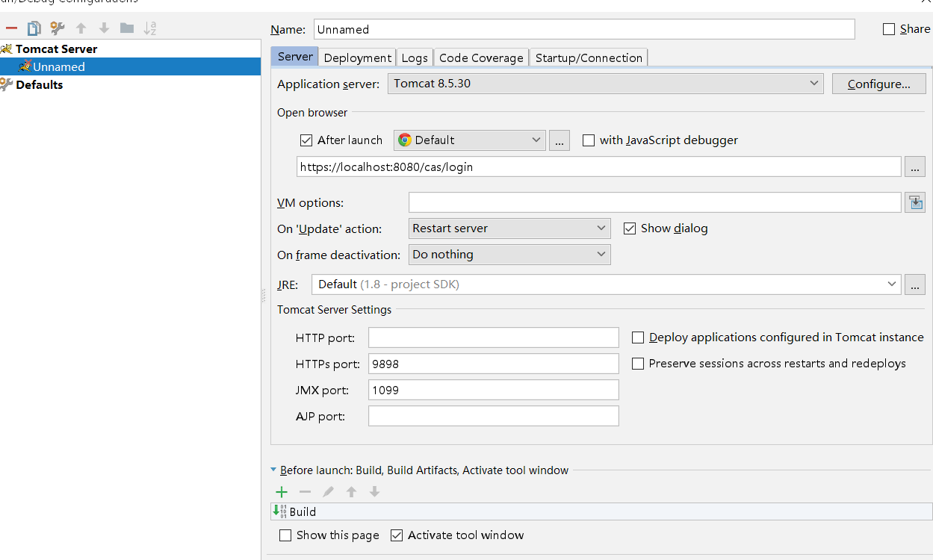Viewport: 933px width, 560px height.
Task: Open the Default browser dropdown
Action: [x=535, y=140]
